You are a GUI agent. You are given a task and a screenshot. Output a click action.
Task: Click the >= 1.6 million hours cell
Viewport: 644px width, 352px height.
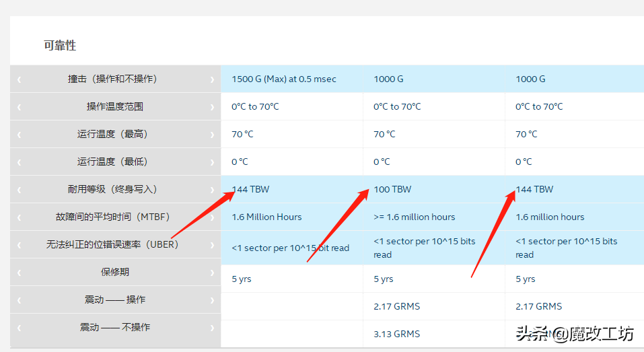(414, 217)
